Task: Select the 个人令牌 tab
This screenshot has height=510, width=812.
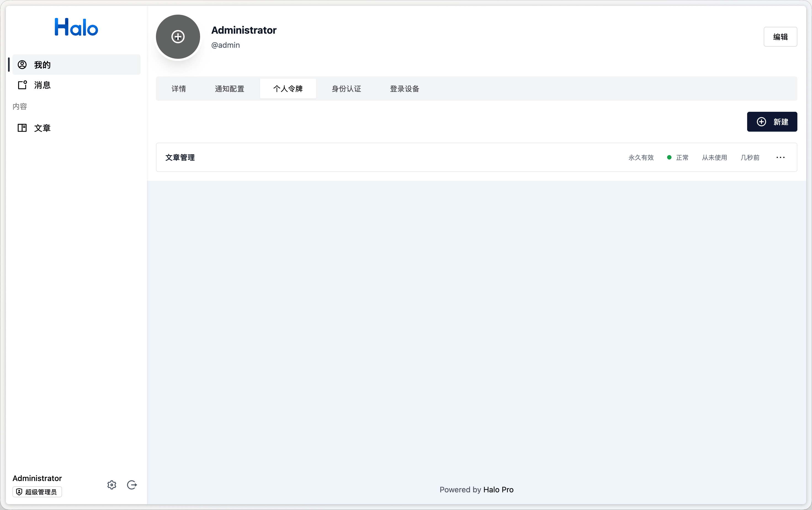Action: click(288, 89)
